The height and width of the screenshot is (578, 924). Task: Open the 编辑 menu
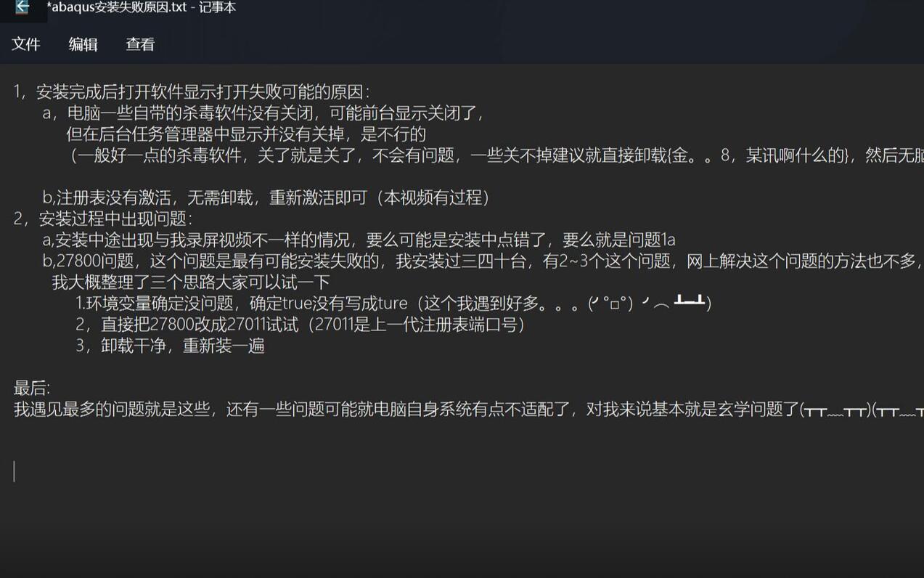pyautogui.click(x=83, y=44)
